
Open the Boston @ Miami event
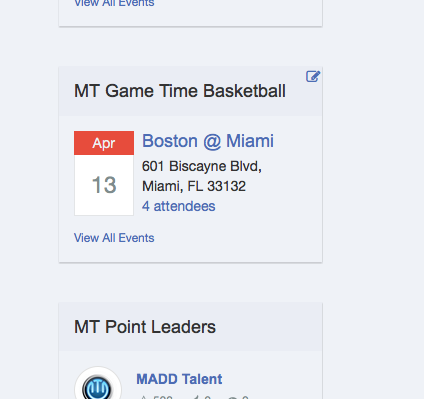pos(208,141)
